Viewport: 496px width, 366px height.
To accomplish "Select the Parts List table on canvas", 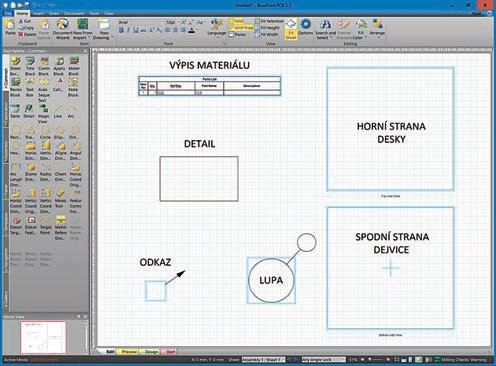I will 210,86.
